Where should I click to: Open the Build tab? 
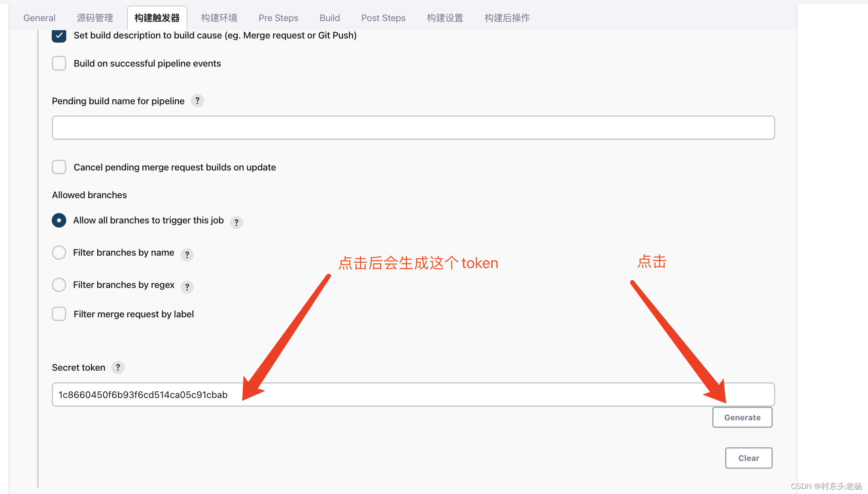[329, 18]
